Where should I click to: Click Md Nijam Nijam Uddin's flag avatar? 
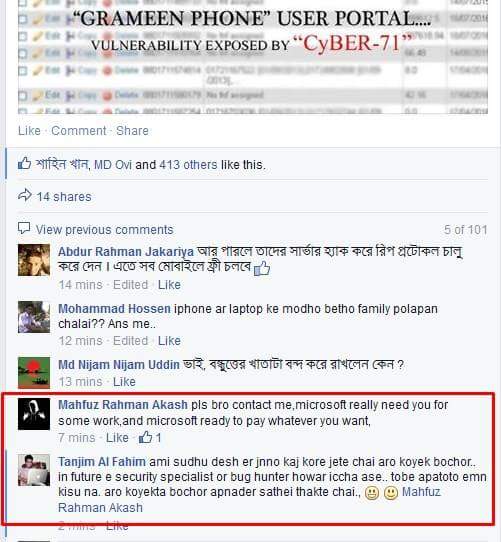click(34, 373)
